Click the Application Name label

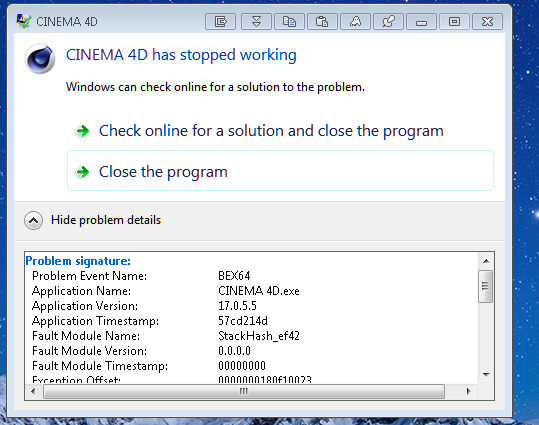click(81, 291)
